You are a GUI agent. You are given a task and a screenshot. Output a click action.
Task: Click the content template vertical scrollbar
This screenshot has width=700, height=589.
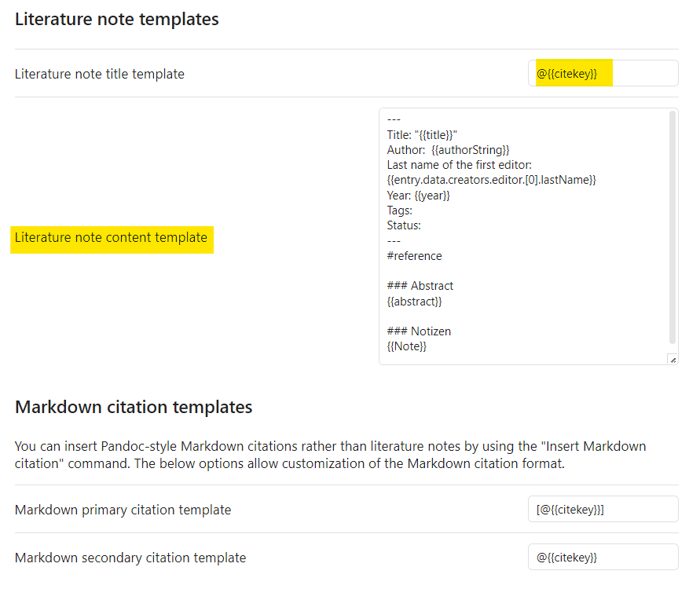click(x=673, y=228)
